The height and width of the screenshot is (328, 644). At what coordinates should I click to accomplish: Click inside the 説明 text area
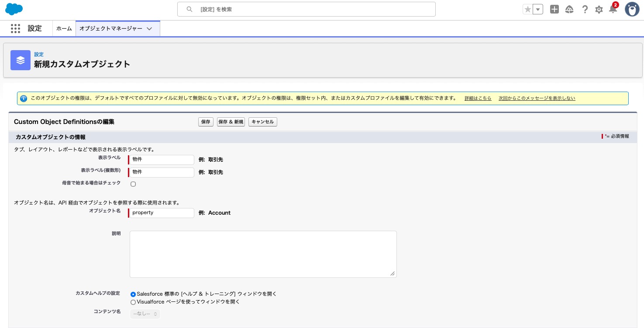[x=263, y=254]
